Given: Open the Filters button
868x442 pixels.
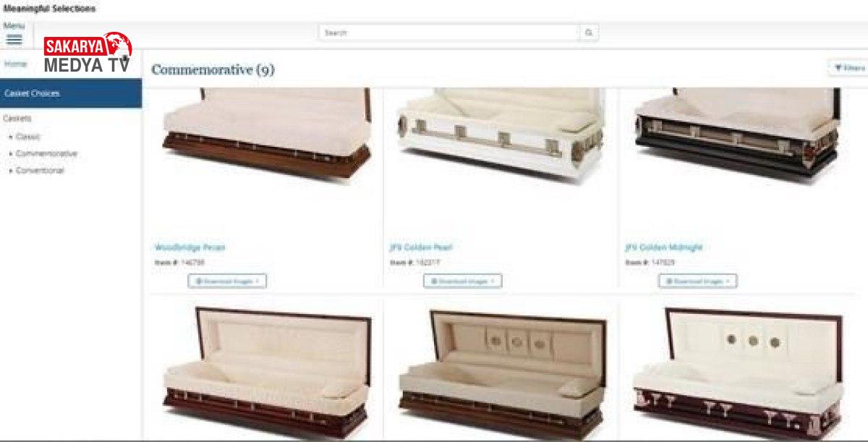Looking at the screenshot, I should click(x=849, y=68).
